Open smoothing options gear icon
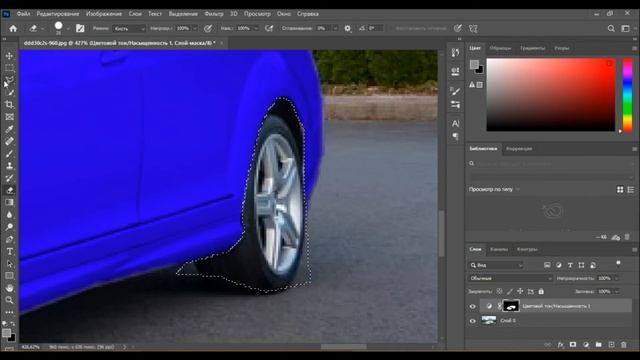 pyautogui.click(x=347, y=29)
